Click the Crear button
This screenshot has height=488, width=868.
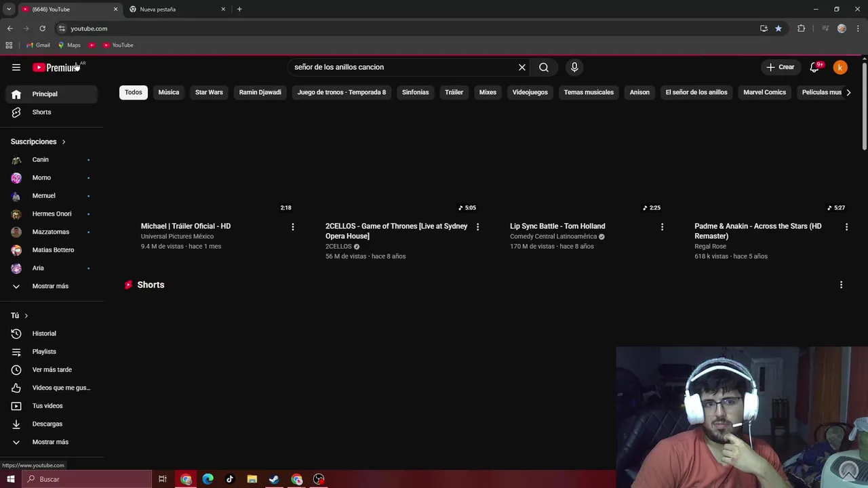point(781,67)
